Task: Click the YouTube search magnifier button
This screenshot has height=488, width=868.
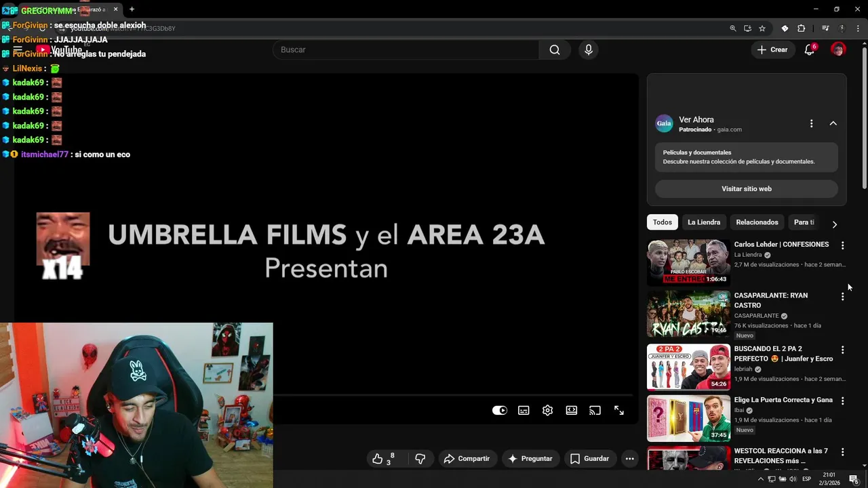Action: [555, 49]
